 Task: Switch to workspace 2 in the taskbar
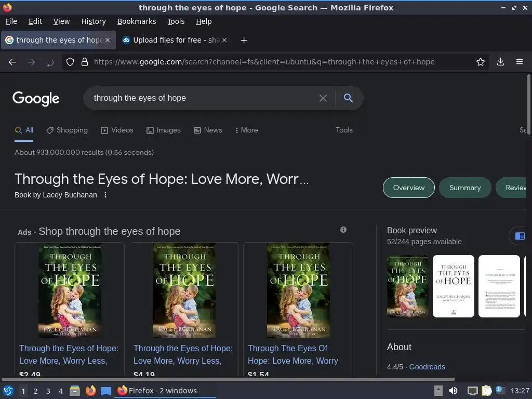click(x=36, y=391)
